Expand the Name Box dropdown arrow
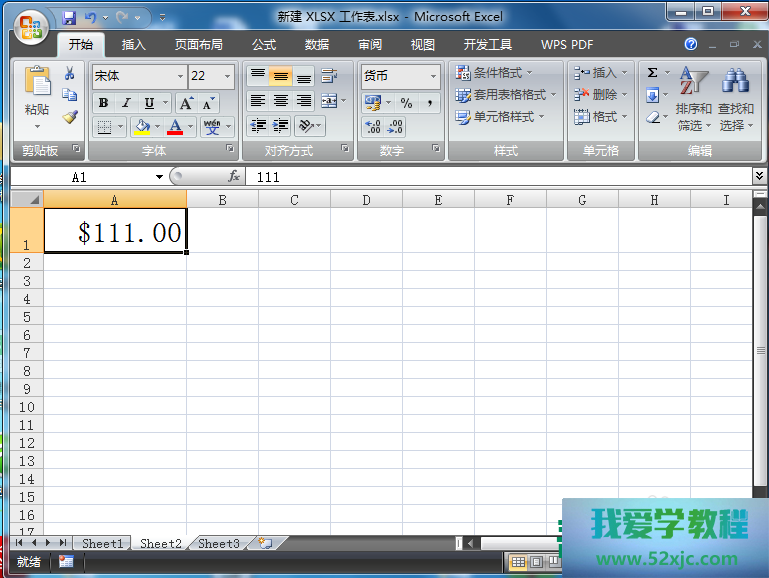 click(x=159, y=177)
